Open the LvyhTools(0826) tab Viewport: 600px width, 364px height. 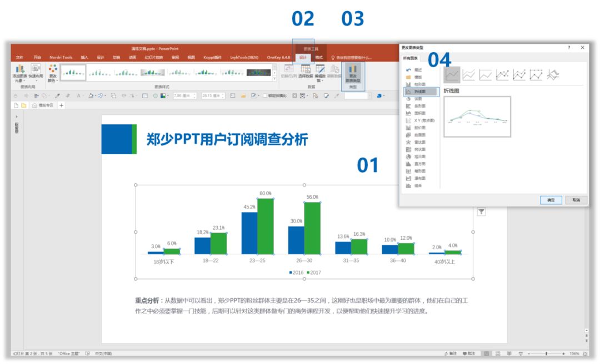(x=244, y=58)
